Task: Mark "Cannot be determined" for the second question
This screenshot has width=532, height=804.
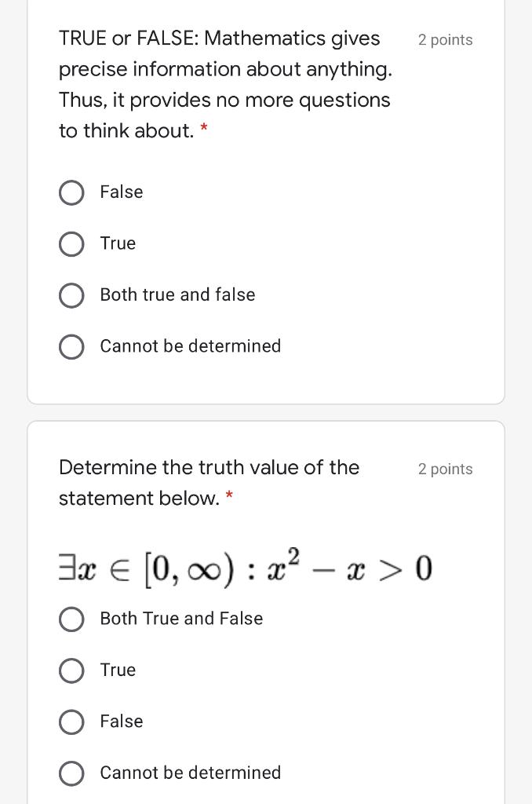Action: pyautogui.click(x=71, y=773)
